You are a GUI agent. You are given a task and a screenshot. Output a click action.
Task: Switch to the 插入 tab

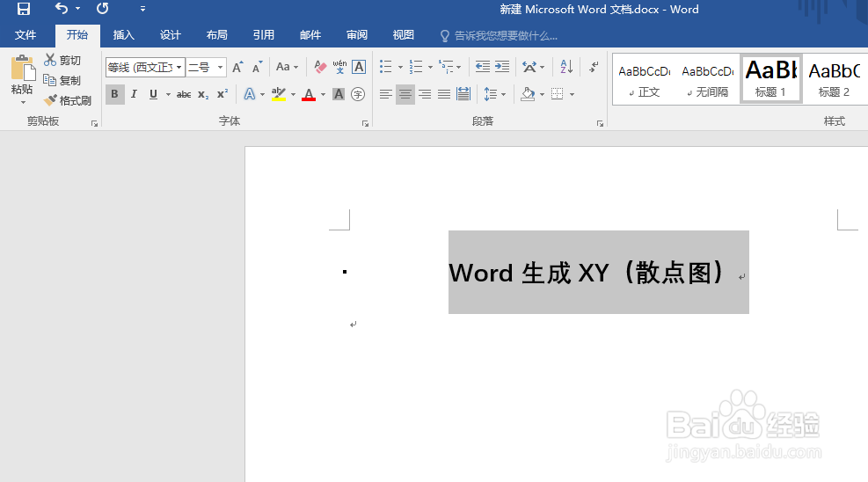pos(123,35)
